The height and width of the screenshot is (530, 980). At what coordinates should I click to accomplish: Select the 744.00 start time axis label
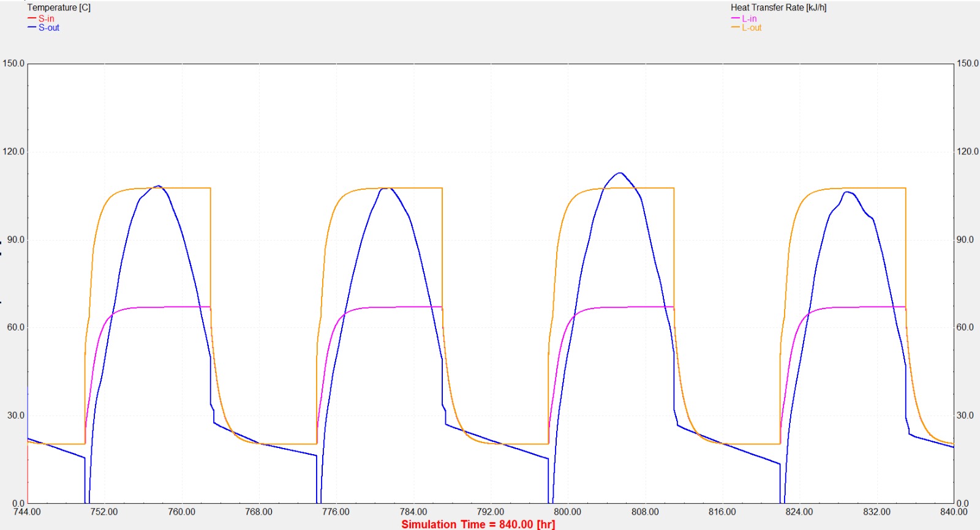pyautogui.click(x=27, y=512)
